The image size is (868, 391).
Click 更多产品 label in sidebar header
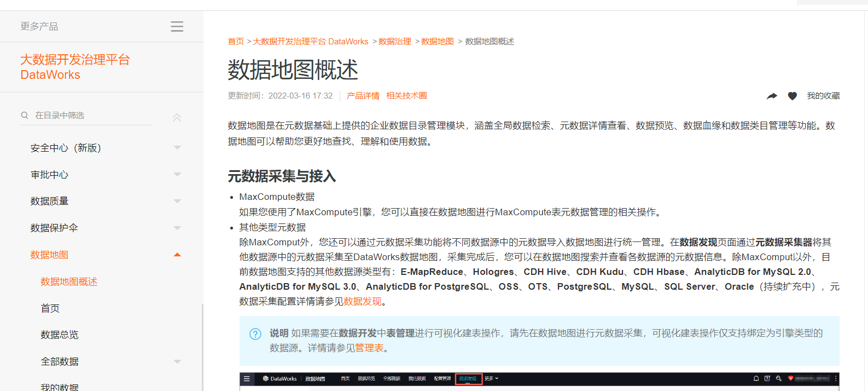pos(39,26)
